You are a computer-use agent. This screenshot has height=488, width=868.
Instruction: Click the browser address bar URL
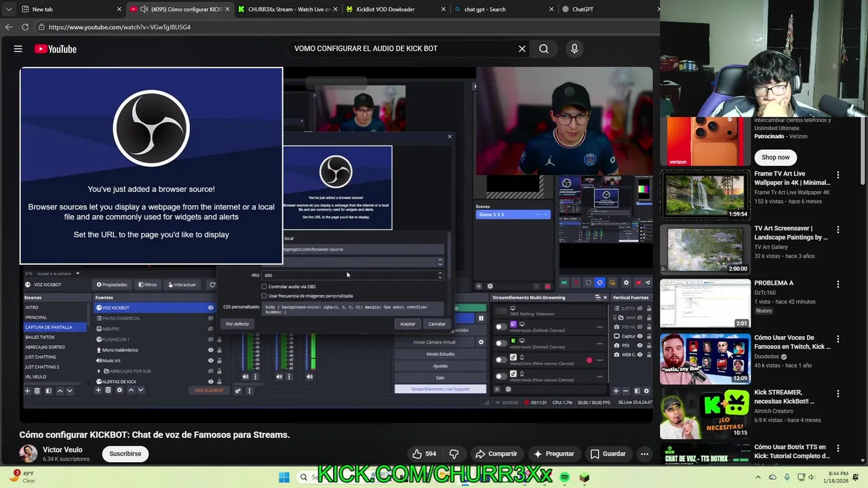pos(119,27)
